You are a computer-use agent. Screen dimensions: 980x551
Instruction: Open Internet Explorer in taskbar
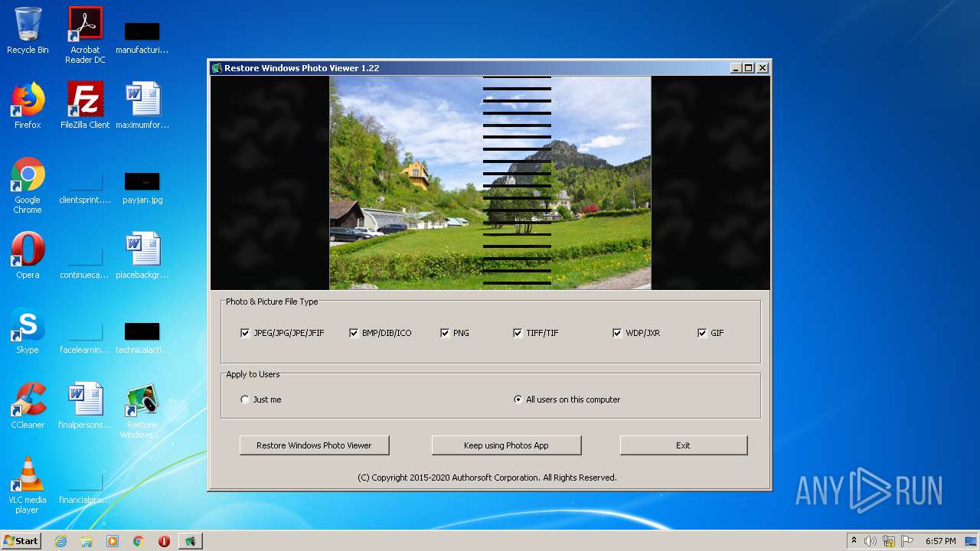click(61, 541)
